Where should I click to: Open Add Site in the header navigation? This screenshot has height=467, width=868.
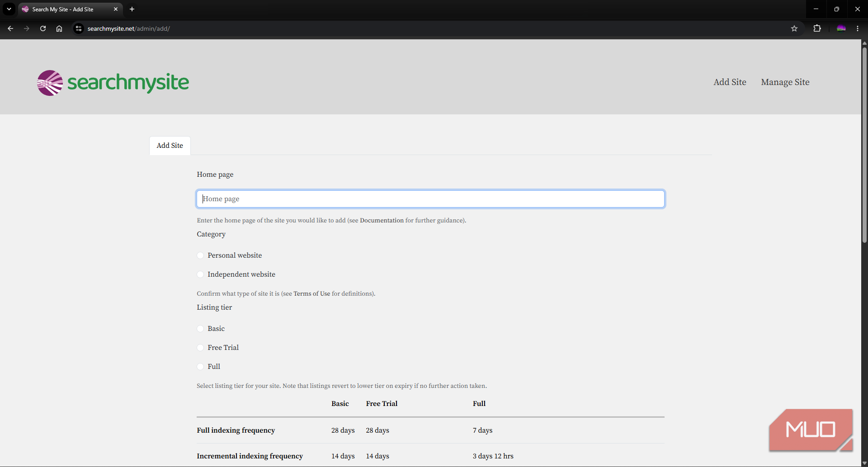pyautogui.click(x=730, y=82)
